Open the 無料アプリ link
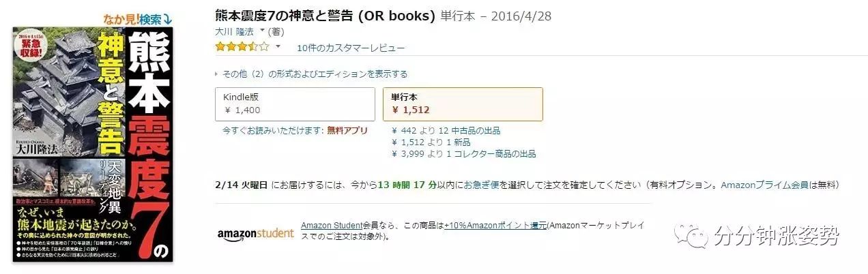This screenshot has width=868, height=274. (347, 130)
